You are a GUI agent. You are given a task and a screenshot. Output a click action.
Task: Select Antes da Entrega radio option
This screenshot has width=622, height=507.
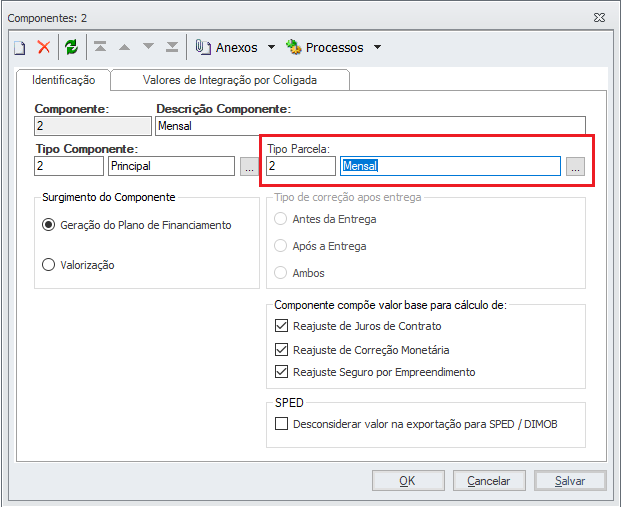point(280,219)
